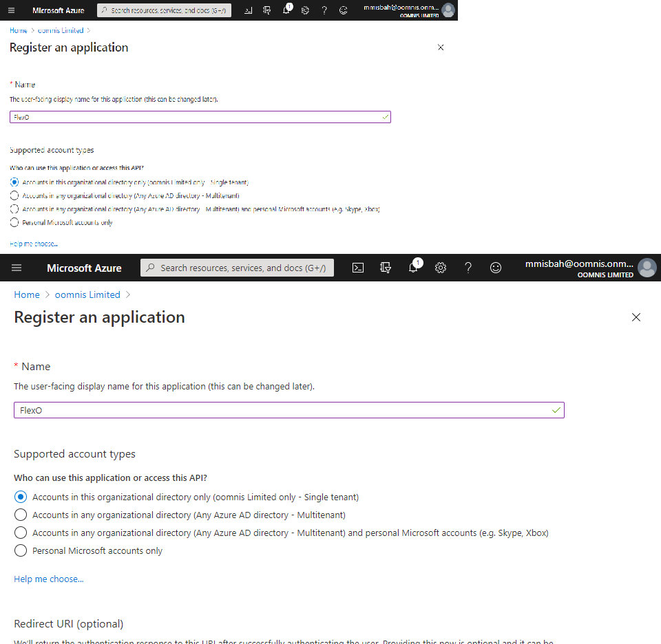Click Home breadcrumb in lower portal
661x644 pixels.
click(x=27, y=295)
